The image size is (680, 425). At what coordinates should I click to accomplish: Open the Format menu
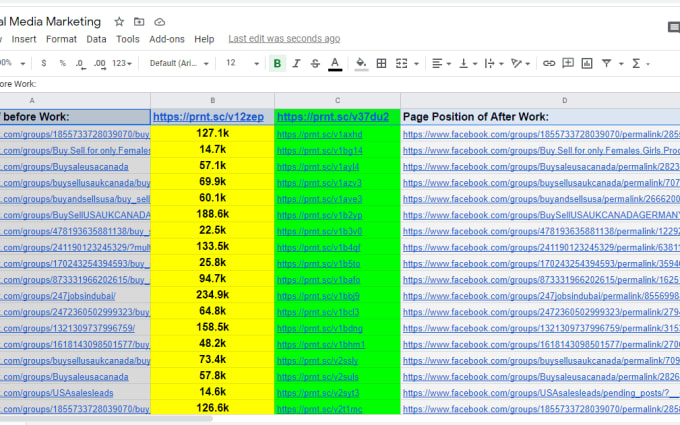tap(61, 39)
